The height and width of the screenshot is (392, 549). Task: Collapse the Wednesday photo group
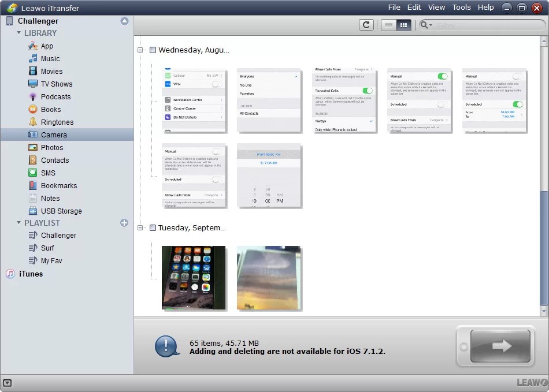click(x=139, y=50)
